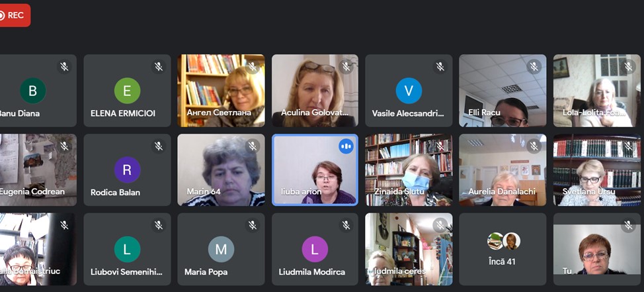The image size is (644, 292).
Task: Click the speaking indicator on liuba arion tile
Action: click(346, 146)
